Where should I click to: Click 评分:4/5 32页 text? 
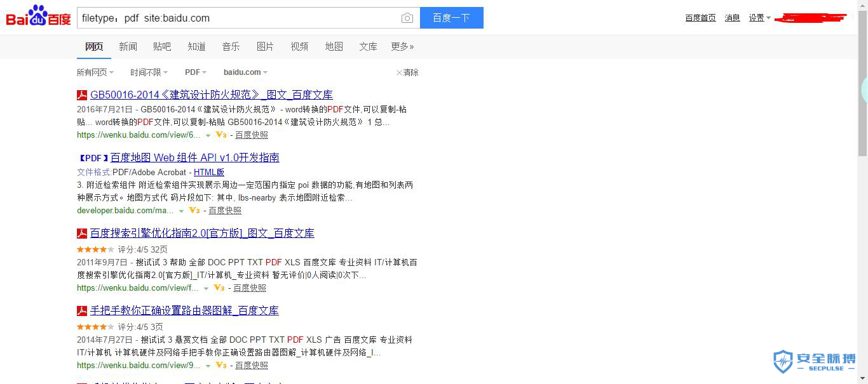point(143,249)
